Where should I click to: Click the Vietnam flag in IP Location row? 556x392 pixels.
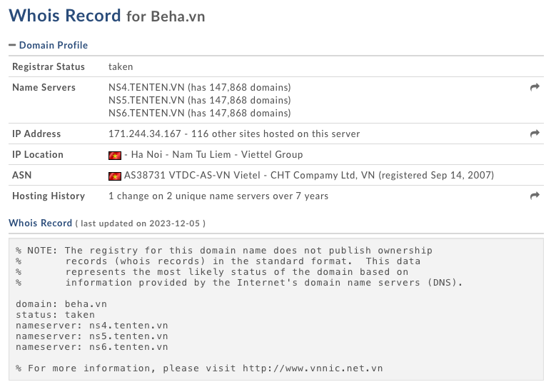[x=115, y=155]
